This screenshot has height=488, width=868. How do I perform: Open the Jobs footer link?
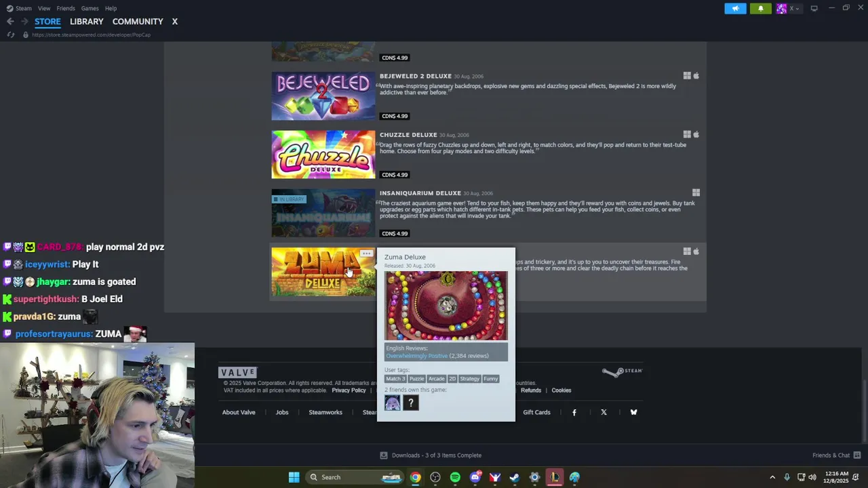(282, 412)
